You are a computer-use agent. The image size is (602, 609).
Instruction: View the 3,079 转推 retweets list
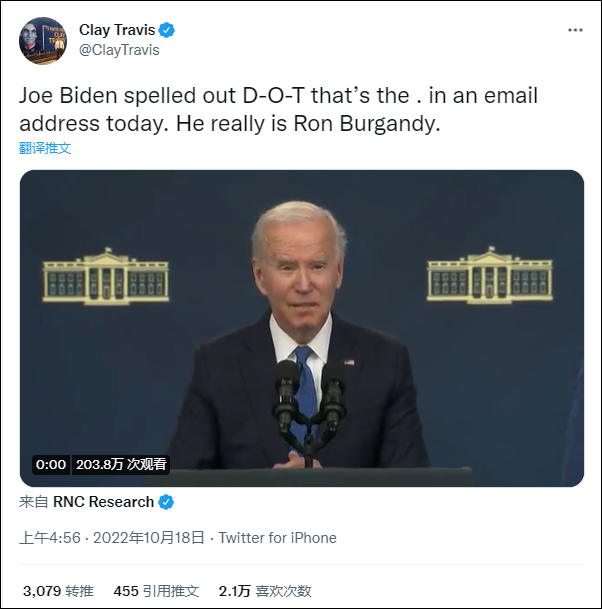57,591
